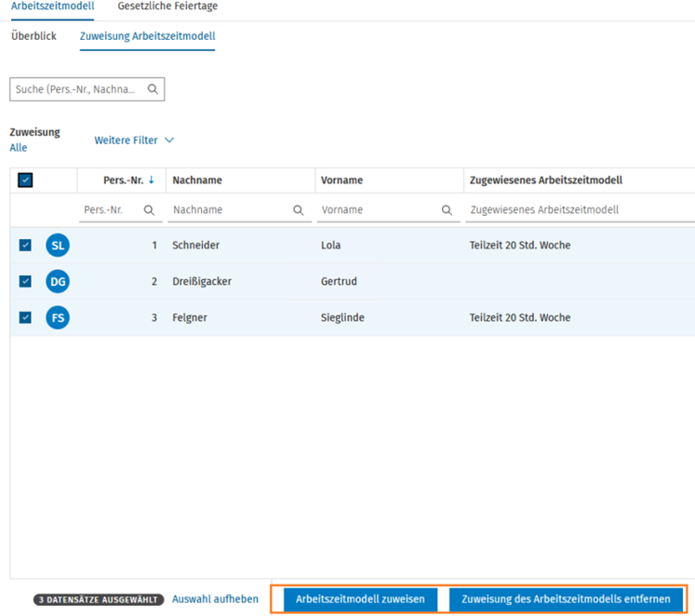This screenshot has width=695, height=616.
Task: Sort by the Vorname column header
Action: 341,181
